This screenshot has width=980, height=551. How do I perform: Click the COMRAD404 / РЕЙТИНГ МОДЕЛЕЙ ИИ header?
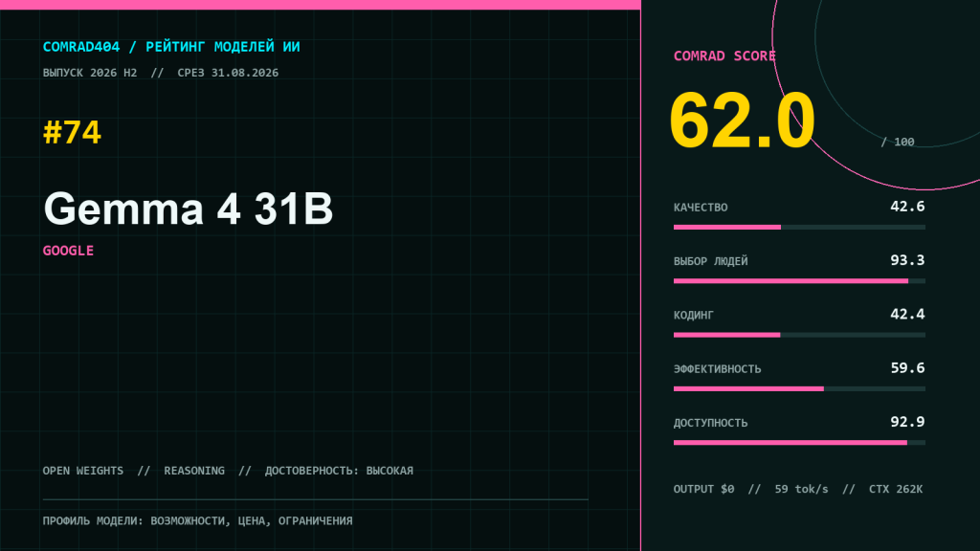(171, 47)
